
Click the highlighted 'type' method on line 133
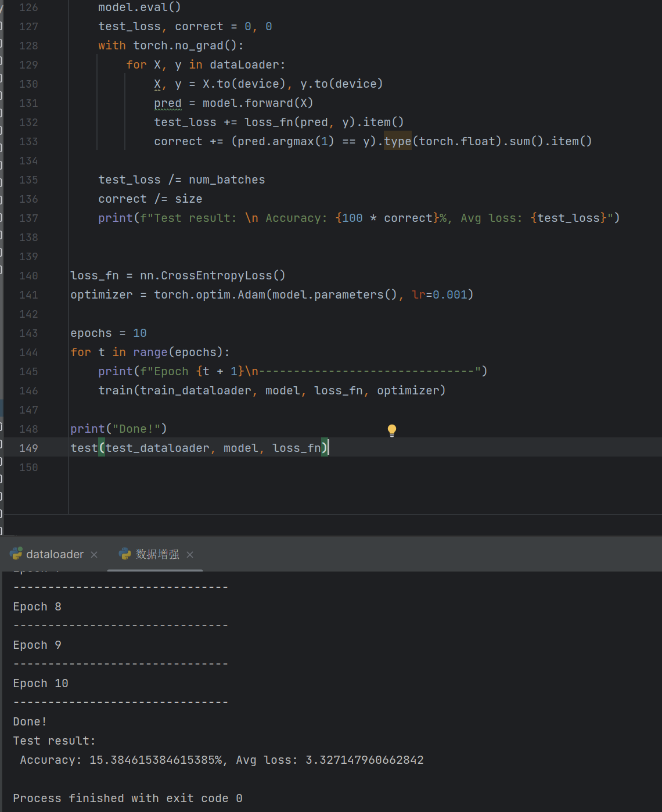click(x=398, y=141)
